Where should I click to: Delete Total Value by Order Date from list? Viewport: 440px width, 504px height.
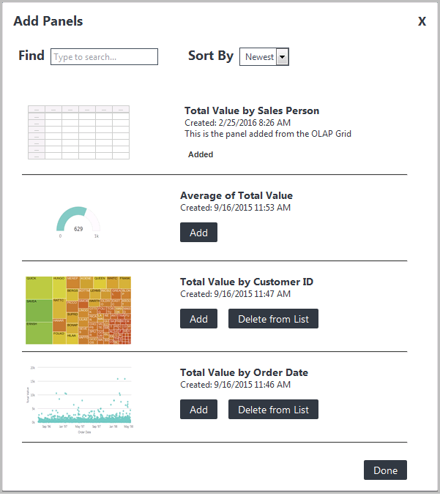point(273,410)
